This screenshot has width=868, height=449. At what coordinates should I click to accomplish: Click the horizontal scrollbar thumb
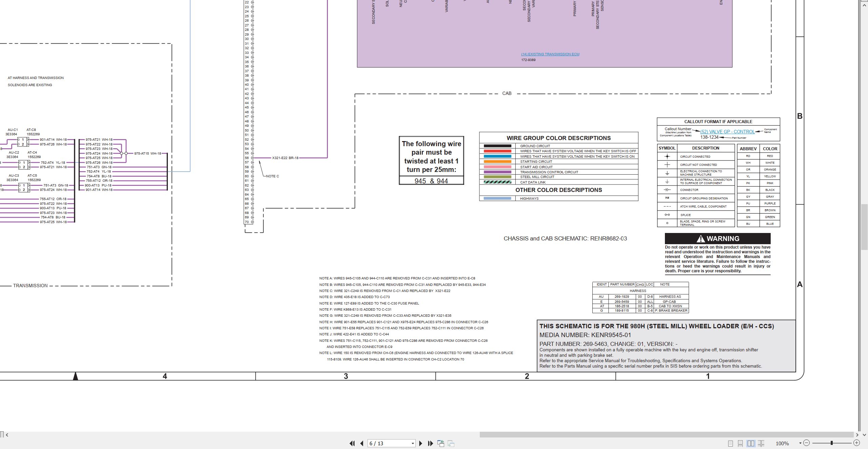point(666,435)
